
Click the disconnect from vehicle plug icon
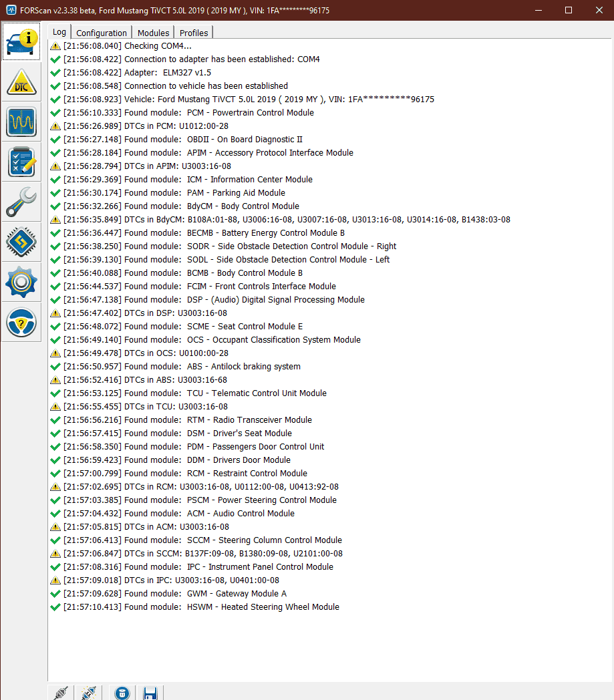tap(89, 693)
